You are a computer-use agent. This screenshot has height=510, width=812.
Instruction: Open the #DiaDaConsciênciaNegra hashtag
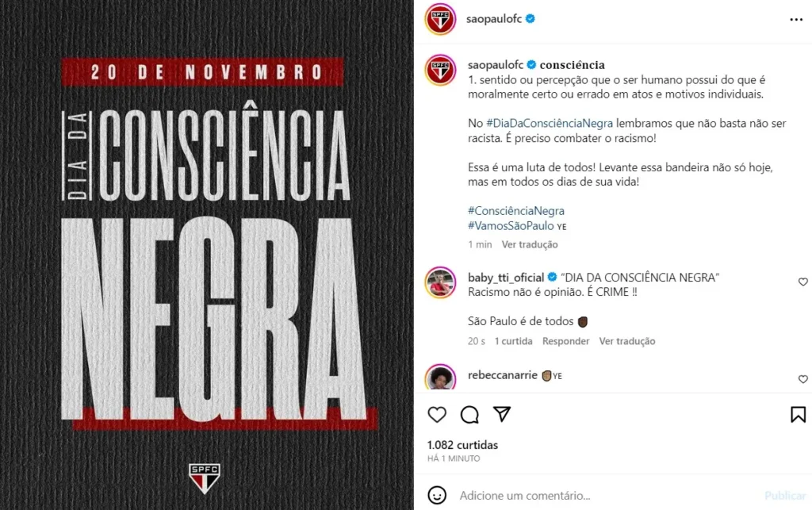(x=550, y=123)
